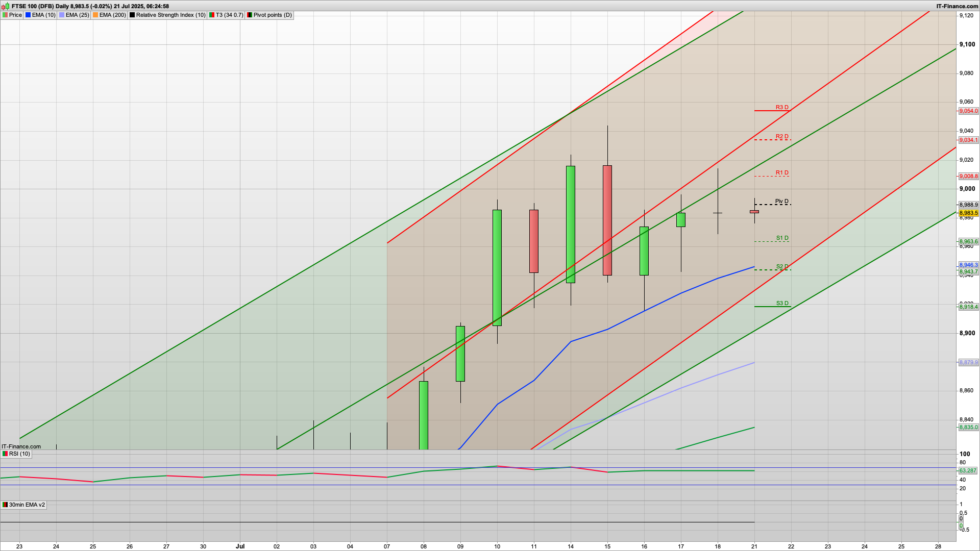Click the 30min EMA v2 panel label
This screenshot has height=551, width=980.
tap(27, 505)
